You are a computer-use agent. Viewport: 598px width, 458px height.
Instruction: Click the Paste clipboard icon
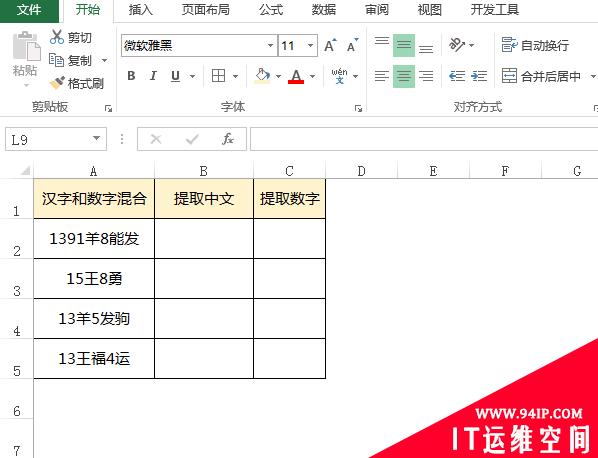click(x=26, y=46)
